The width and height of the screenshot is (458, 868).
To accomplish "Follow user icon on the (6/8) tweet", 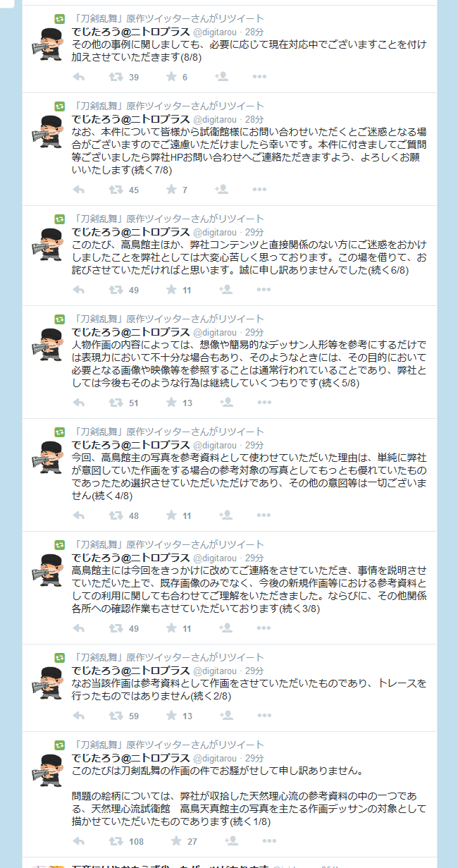I will point(225,289).
